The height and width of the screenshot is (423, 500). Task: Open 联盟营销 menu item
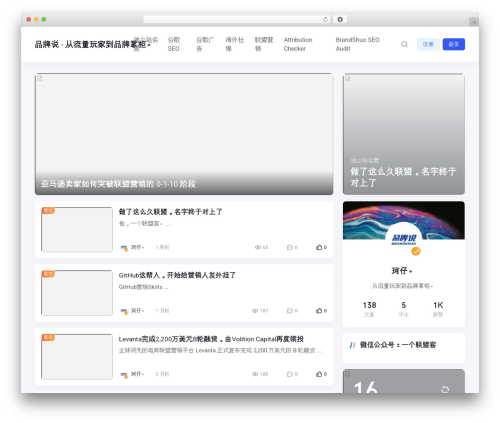264,44
